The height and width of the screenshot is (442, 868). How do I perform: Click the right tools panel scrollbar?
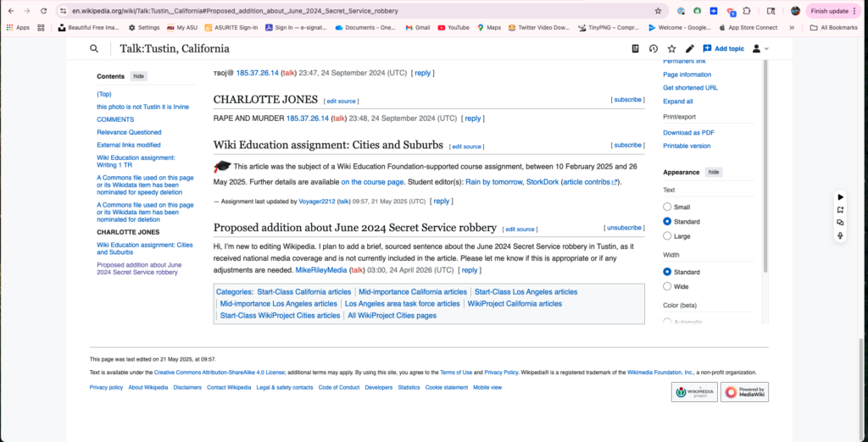coord(765,166)
